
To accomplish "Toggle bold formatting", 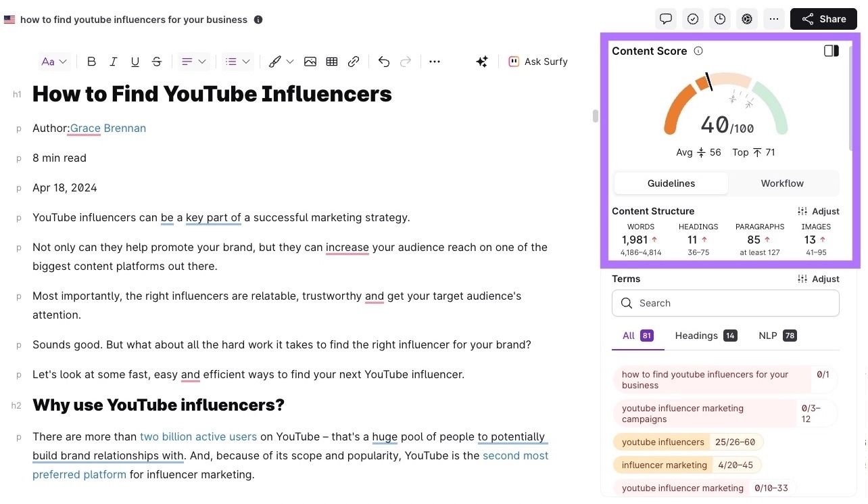I will coord(92,62).
